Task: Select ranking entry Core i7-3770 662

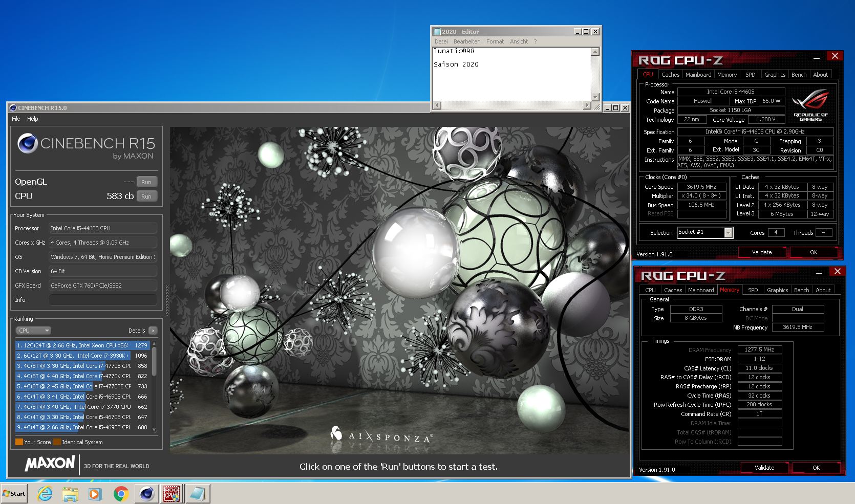Action: [x=82, y=407]
